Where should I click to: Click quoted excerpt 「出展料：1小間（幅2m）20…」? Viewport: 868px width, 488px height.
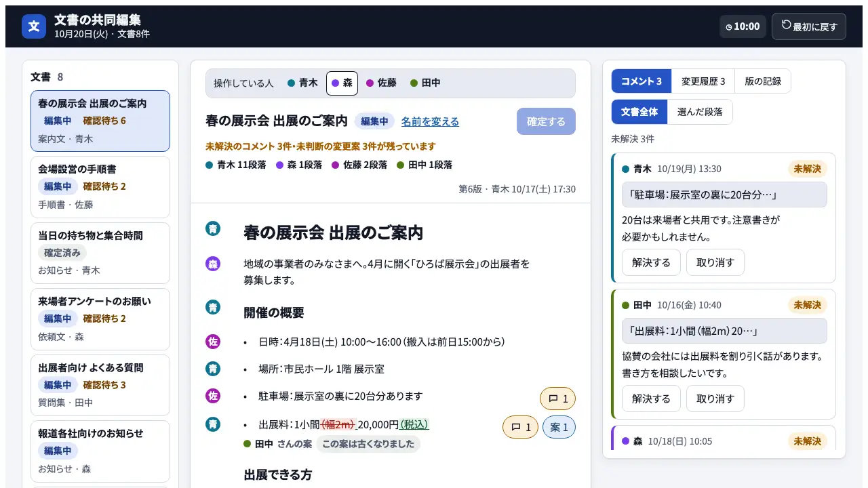(x=724, y=331)
